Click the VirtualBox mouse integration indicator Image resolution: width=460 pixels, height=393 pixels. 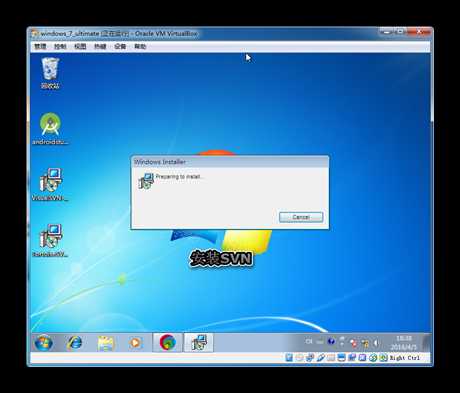[373, 358]
